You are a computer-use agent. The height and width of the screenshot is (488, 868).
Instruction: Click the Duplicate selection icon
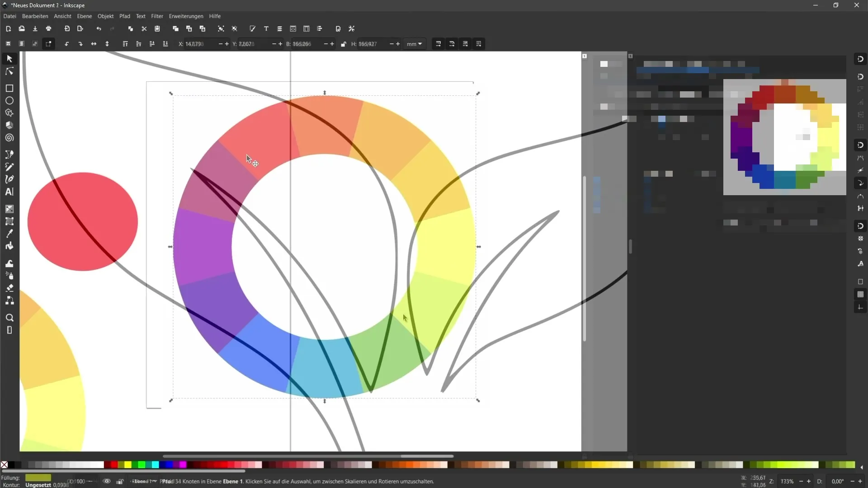point(175,29)
